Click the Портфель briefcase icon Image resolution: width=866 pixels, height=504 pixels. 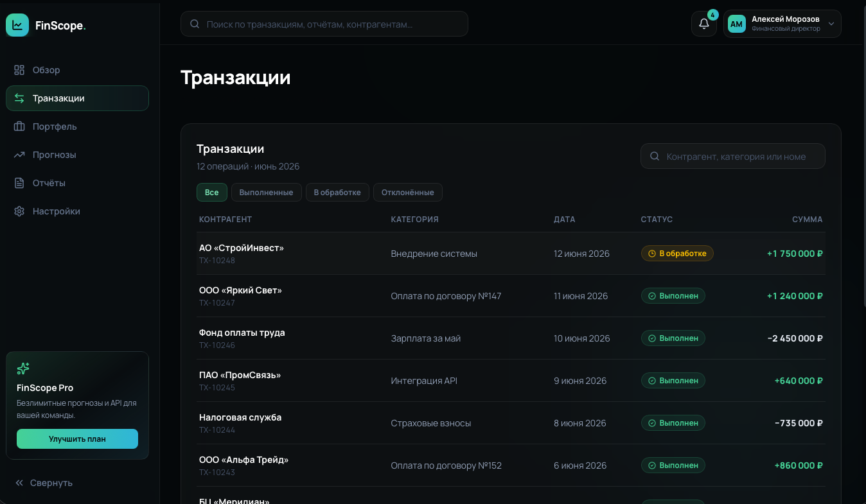point(19,126)
